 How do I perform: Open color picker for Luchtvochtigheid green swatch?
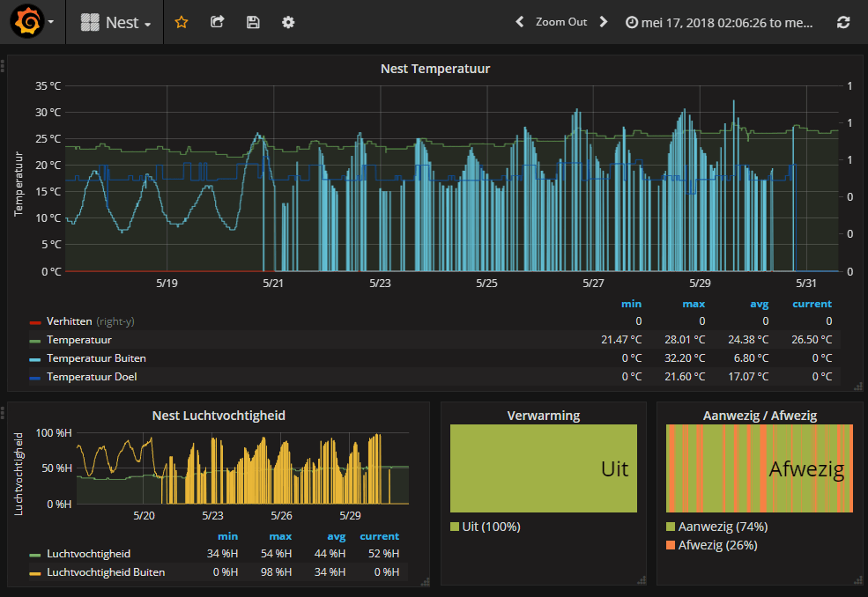coord(35,555)
